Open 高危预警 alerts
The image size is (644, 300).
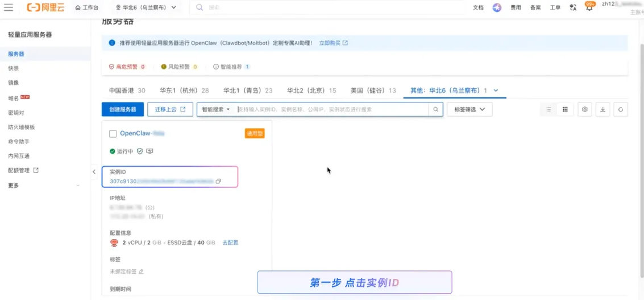click(127, 67)
